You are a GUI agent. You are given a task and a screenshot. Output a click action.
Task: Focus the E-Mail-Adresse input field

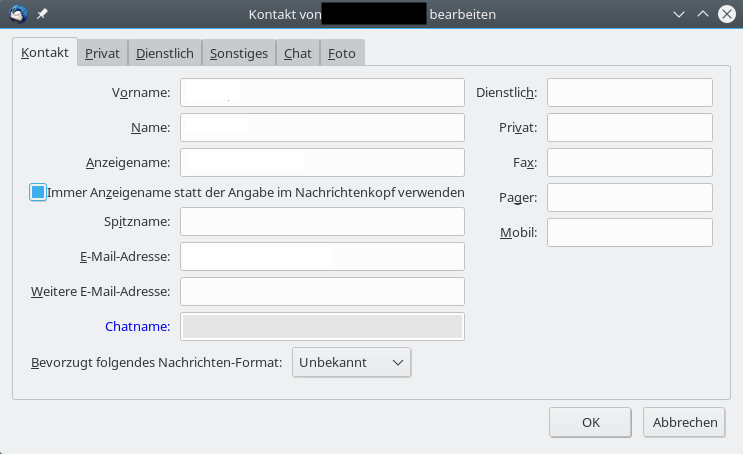click(x=322, y=257)
